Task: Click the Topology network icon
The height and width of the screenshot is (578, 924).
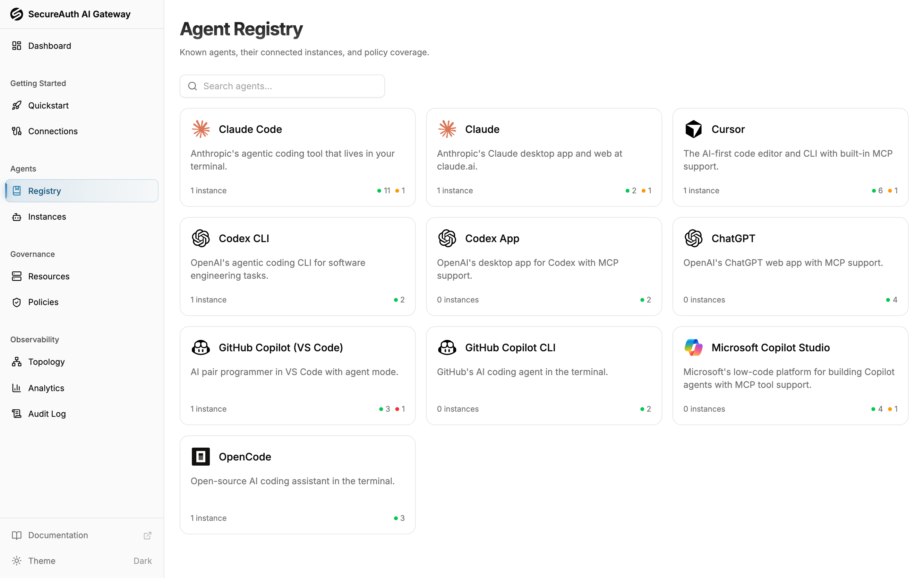Action: 16,362
